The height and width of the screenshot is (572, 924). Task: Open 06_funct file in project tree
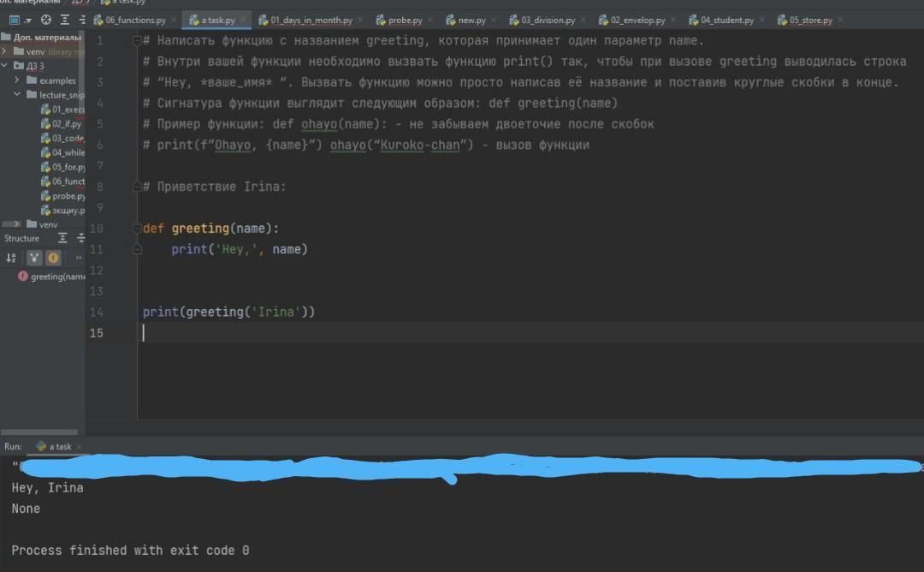[62, 182]
